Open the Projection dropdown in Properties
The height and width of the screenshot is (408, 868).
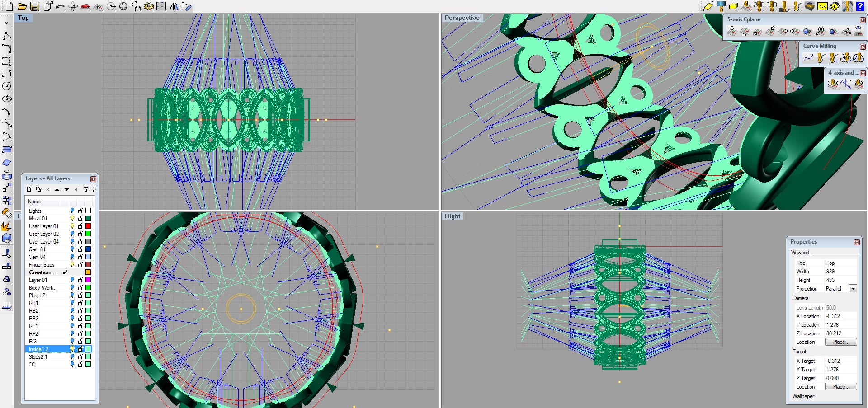click(x=853, y=289)
